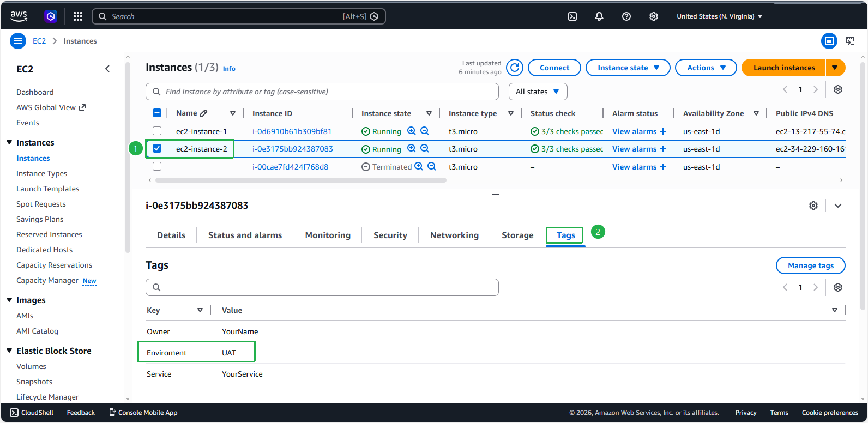Collapse the instance details panel chevron
868x423 pixels.
pos(838,206)
